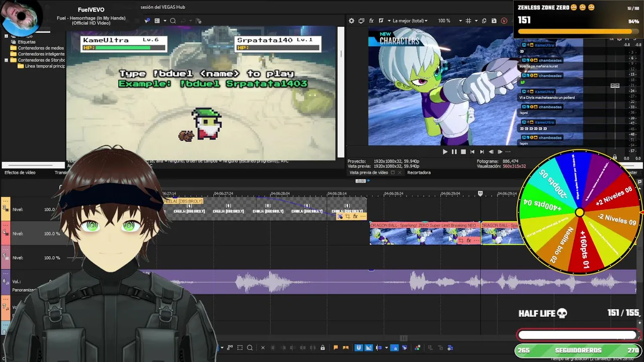
Task: Toggle automatic crossfades button
Action: click(369, 347)
